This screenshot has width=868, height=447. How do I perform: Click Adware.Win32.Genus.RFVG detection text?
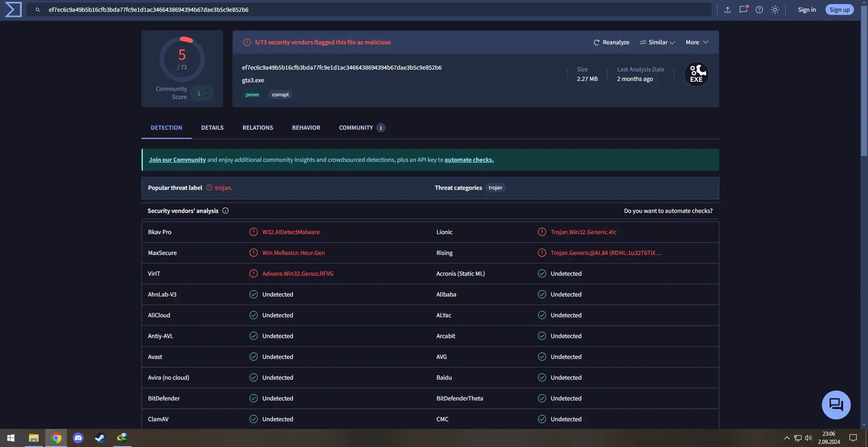298,273
